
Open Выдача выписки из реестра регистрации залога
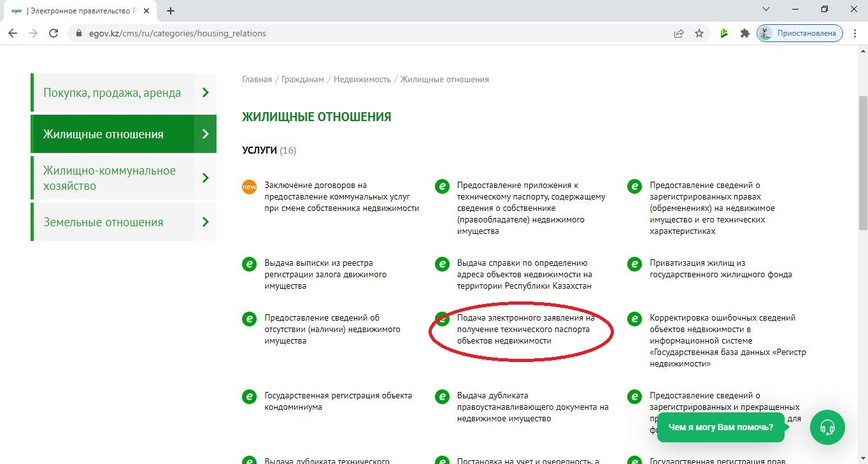pos(325,275)
